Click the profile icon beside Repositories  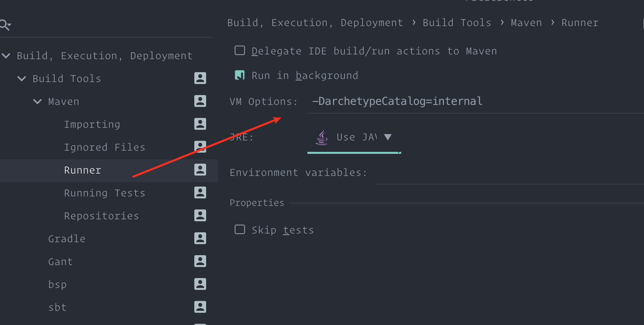200,215
